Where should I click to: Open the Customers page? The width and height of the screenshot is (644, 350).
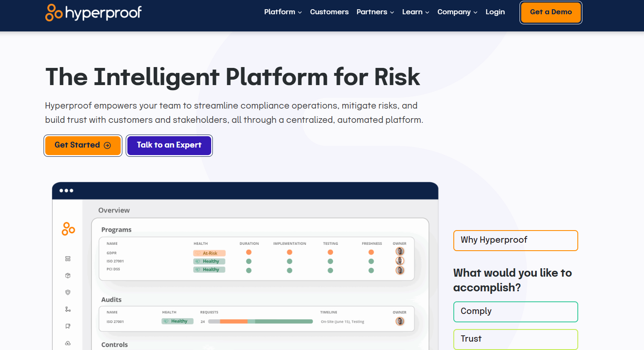[329, 12]
